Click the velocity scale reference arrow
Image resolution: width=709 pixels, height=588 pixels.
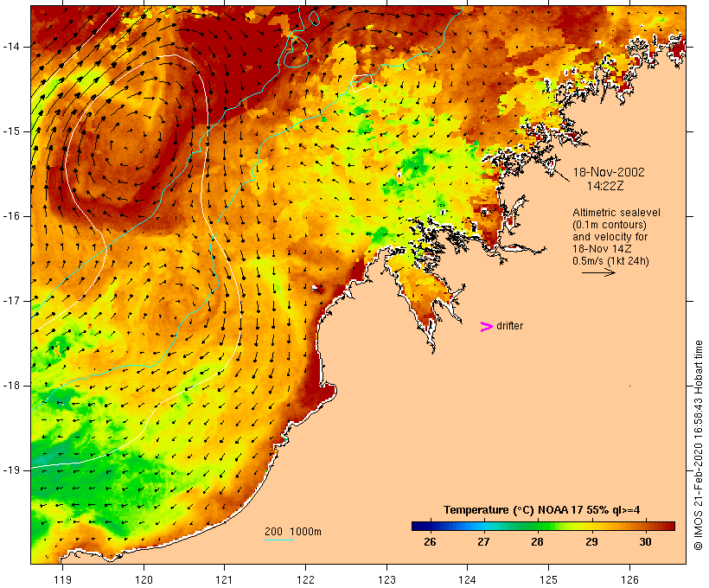tap(598, 272)
